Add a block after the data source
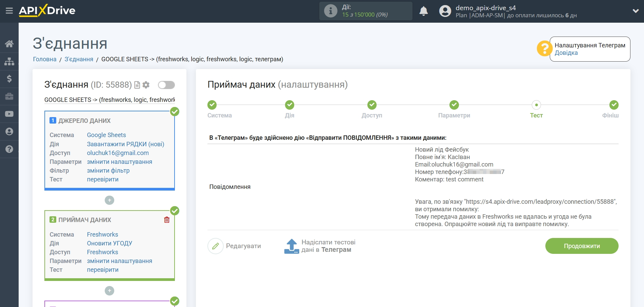 coord(109,200)
